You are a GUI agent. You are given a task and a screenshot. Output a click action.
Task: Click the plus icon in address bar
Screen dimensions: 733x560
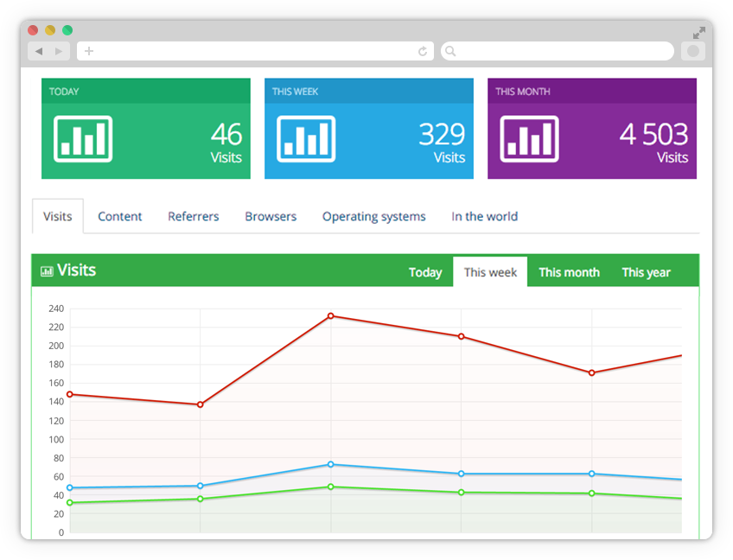(x=89, y=51)
